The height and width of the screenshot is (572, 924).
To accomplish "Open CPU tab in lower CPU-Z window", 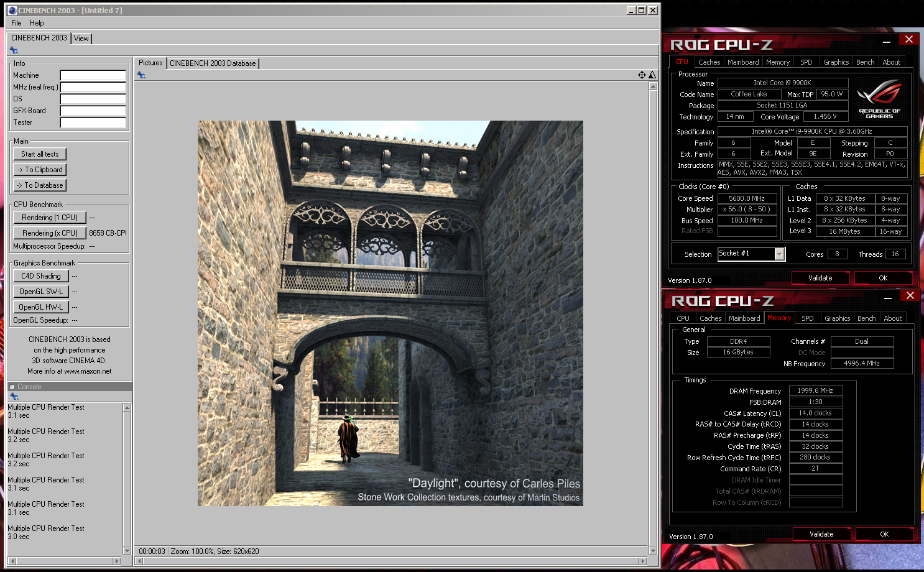I will [x=683, y=318].
